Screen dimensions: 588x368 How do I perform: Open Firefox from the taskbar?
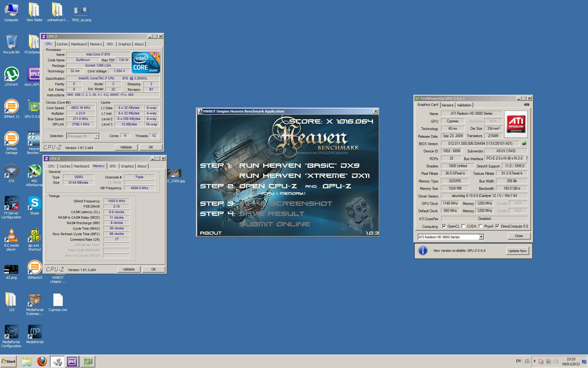click(x=42, y=361)
